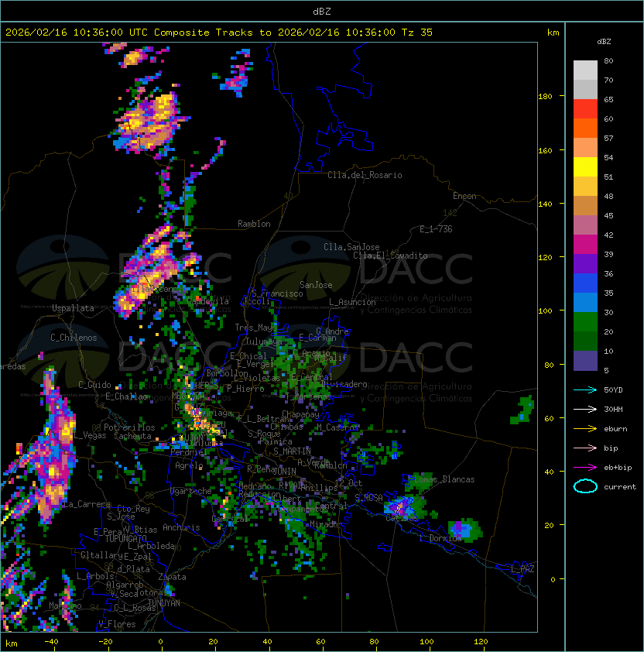Select the magenta 39-42 dBZ swatch
This screenshot has width=644, height=652.
click(x=585, y=245)
